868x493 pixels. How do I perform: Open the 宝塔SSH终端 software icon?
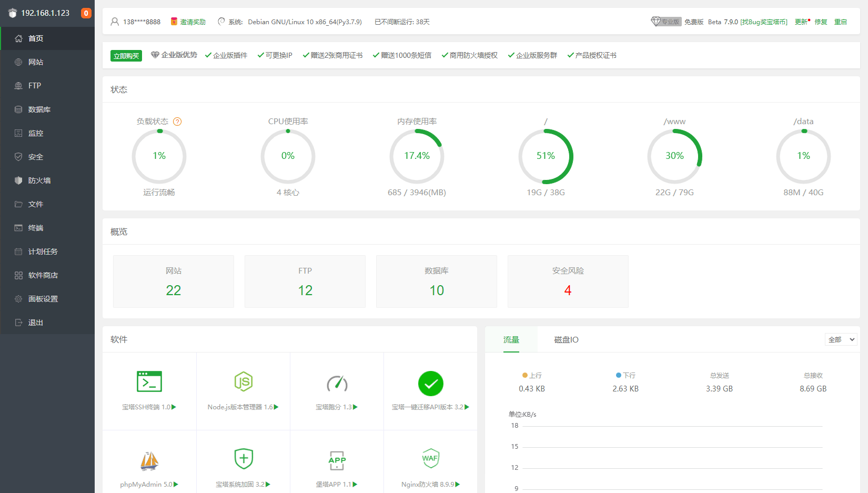point(149,382)
